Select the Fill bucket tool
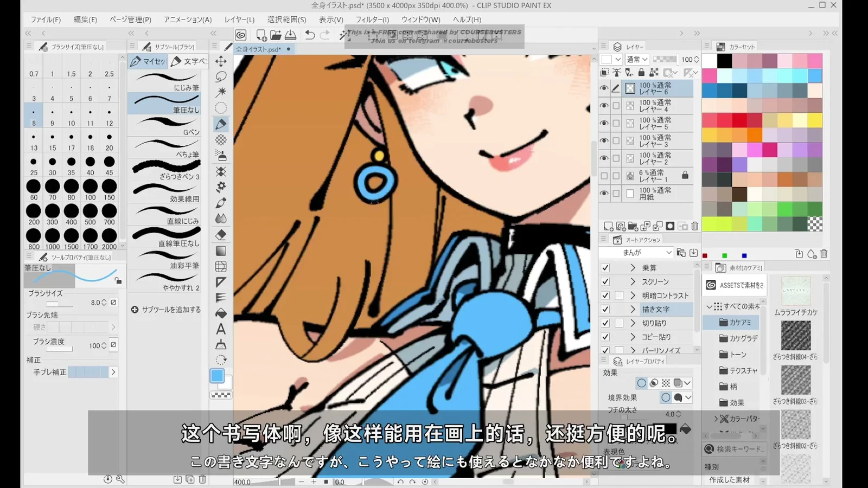The width and height of the screenshot is (868, 488). (221, 313)
